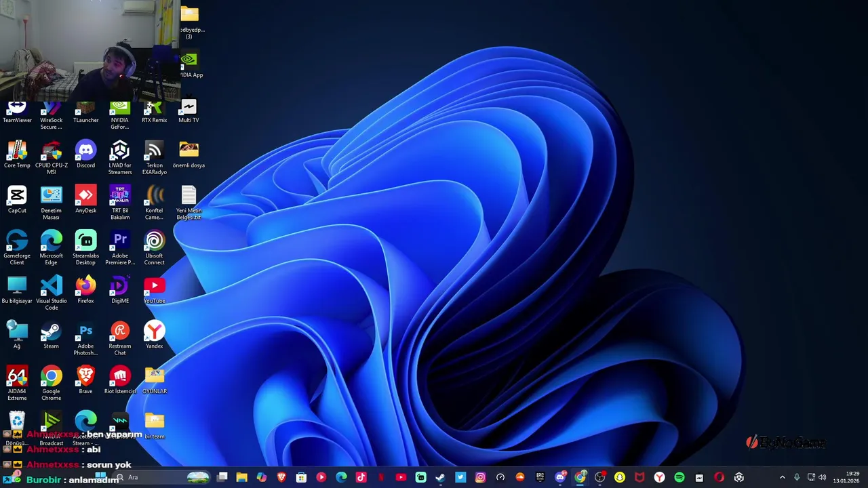
Task: Select Yeni Metin Belgesi.txt file
Action: pos(189,203)
